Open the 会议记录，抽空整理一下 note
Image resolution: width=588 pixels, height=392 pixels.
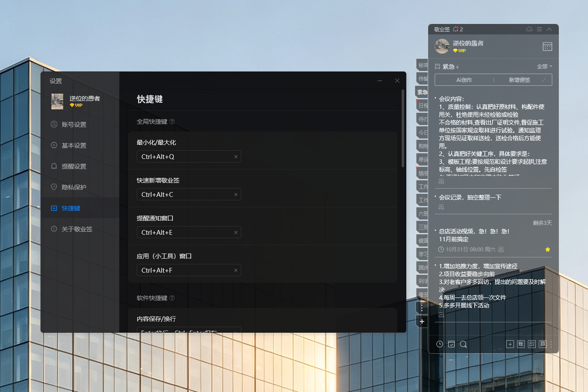click(x=470, y=197)
